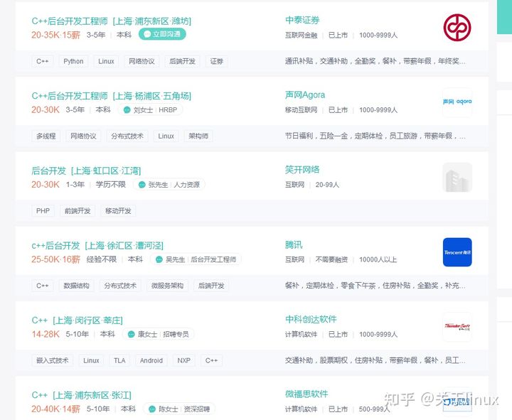Image resolution: width=512 pixels, height=420 pixels.
Task: Click chat icon beside 陈女士 资深招聘
Action: coord(152,409)
